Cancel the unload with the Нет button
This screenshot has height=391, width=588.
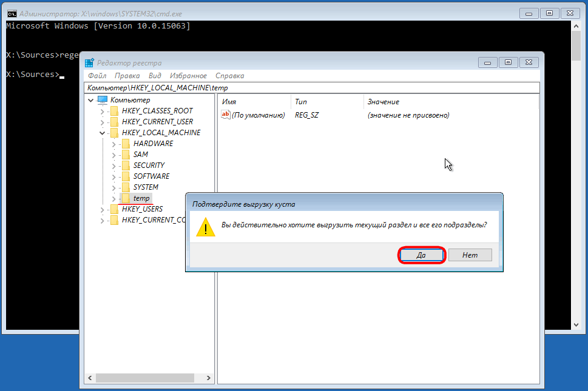point(470,255)
